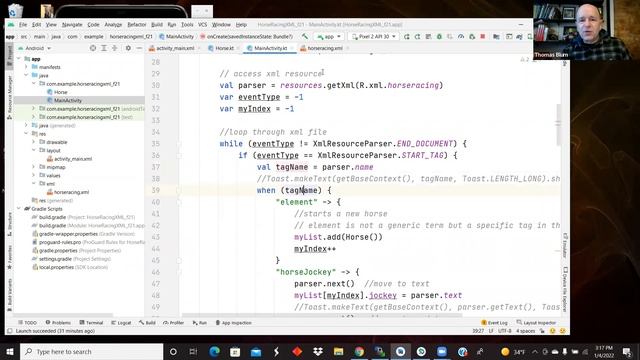The width and height of the screenshot is (640, 360).
Task: Select the Horse class in project tree
Action: coord(60,92)
